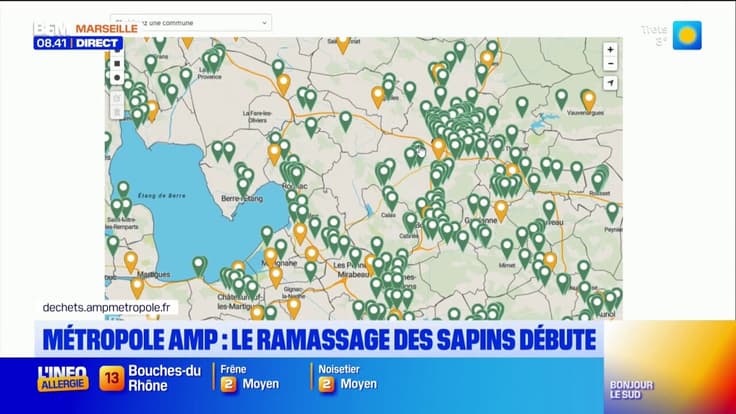
Task: Select the green pin above Rousset label
Action: 598,182
